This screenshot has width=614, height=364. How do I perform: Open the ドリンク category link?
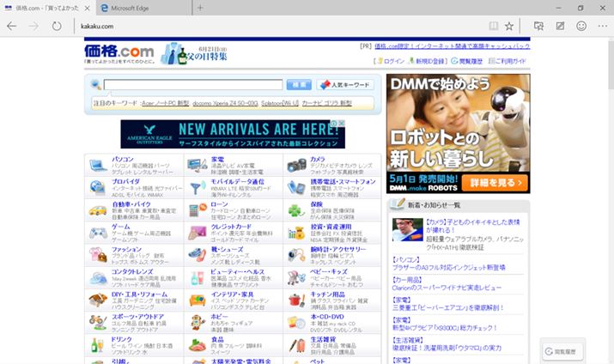point(121,339)
